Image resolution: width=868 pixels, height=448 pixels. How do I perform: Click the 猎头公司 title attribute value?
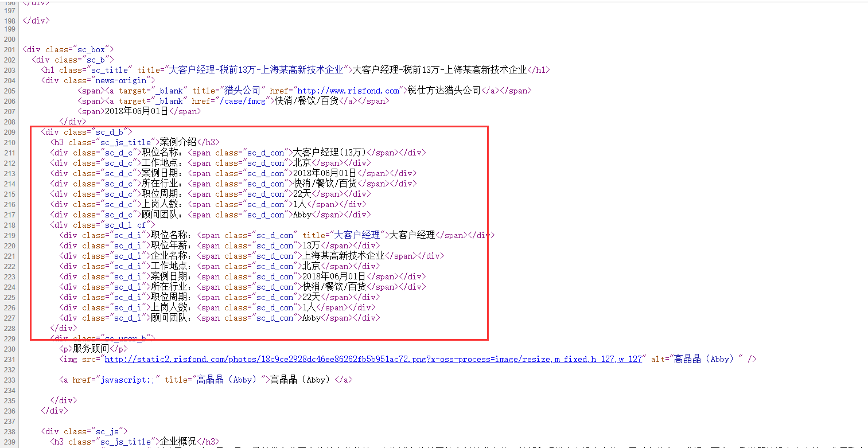click(x=243, y=91)
